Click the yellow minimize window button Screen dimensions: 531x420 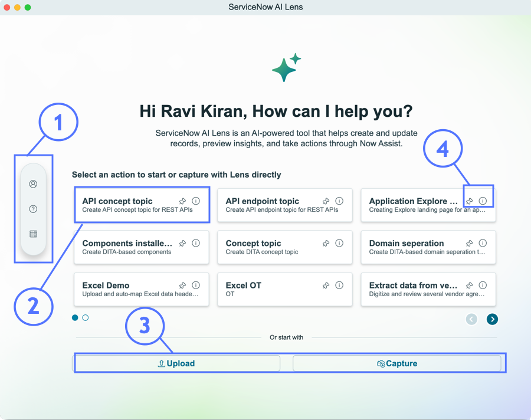tap(17, 7)
